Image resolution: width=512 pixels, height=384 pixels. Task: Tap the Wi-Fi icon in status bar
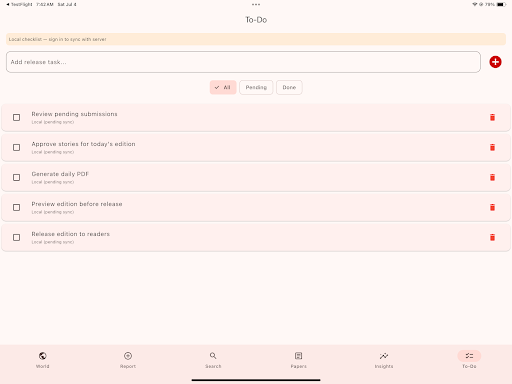click(475, 4)
